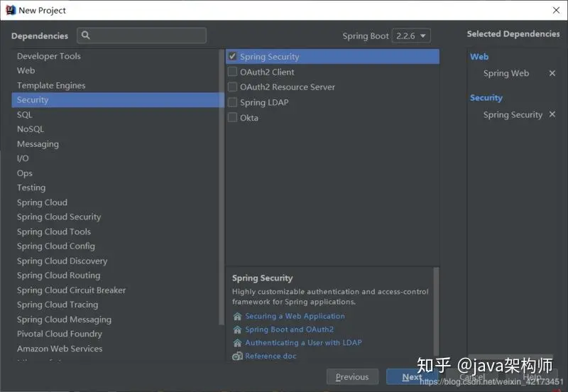Image resolution: width=568 pixels, height=392 pixels.
Task: Focus the Dependencies search field
Action: click(141, 36)
